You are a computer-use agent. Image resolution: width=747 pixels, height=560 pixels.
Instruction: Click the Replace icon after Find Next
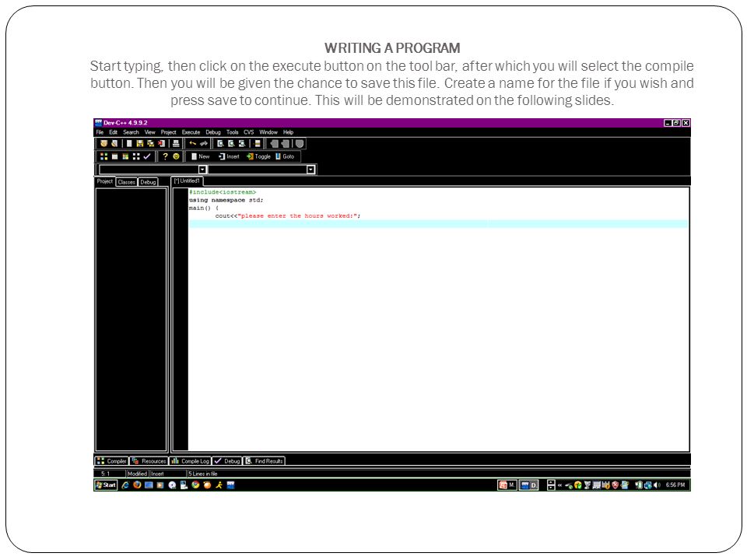point(243,143)
